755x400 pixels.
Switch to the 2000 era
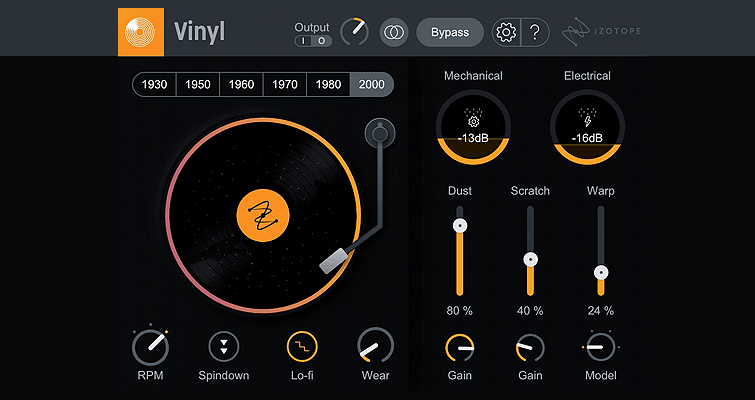point(371,84)
